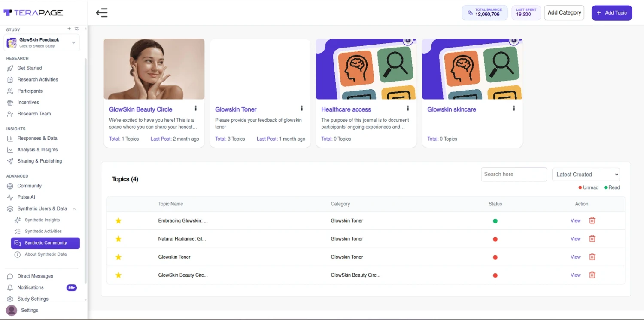Screen dimensions: 644x320
Task: Click the Total Balance 12,060,706 indicator
Action: pyautogui.click(x=484, y=12)
